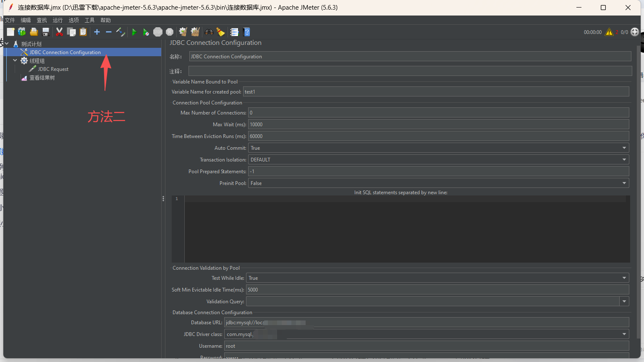The height and width of the screenshot is (362, 644).
Task: Click the Shutdown test icon
Action: click(x=170, y=32)
